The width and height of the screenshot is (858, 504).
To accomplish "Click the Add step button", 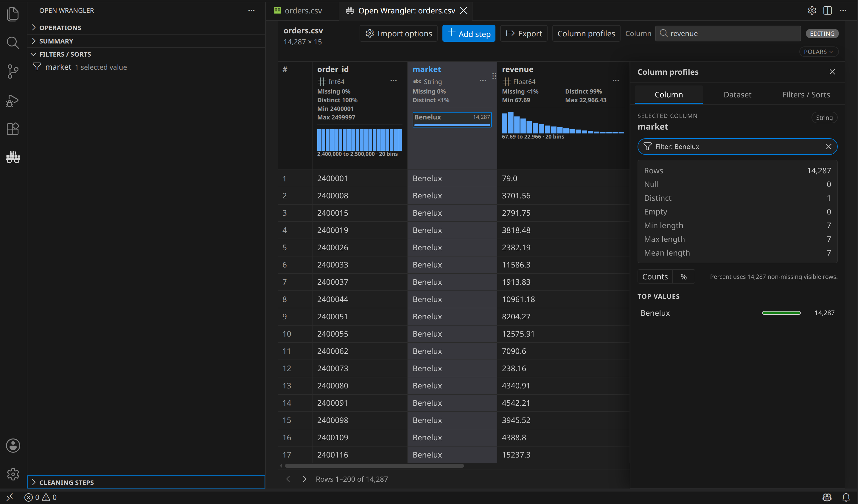I will click(x=469, y=33).
